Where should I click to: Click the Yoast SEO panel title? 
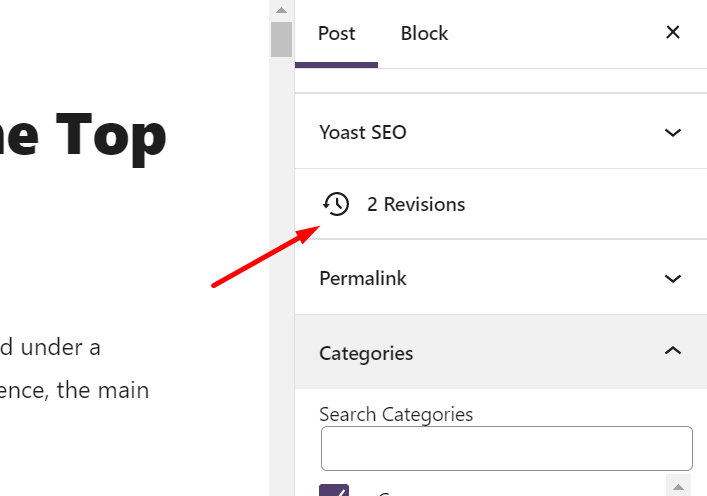click(363, 132)
